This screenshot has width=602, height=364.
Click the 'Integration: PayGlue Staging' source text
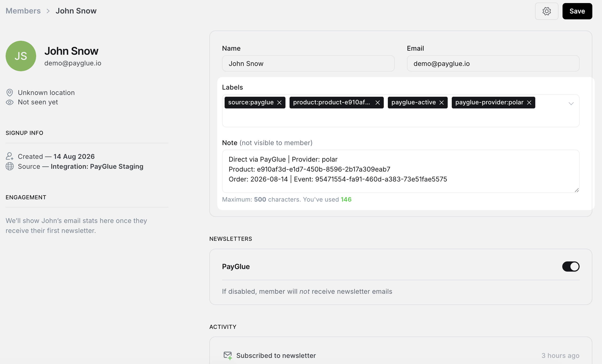[97, 166]
